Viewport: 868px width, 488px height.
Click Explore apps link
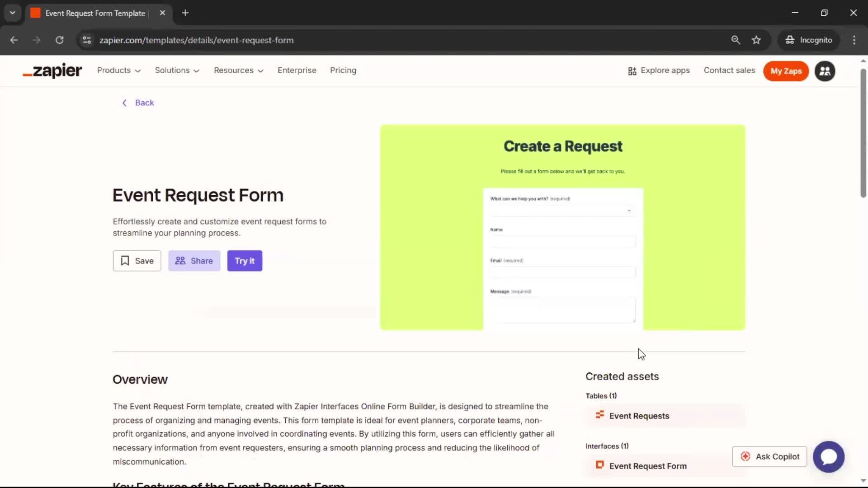(x=659, y=71)
